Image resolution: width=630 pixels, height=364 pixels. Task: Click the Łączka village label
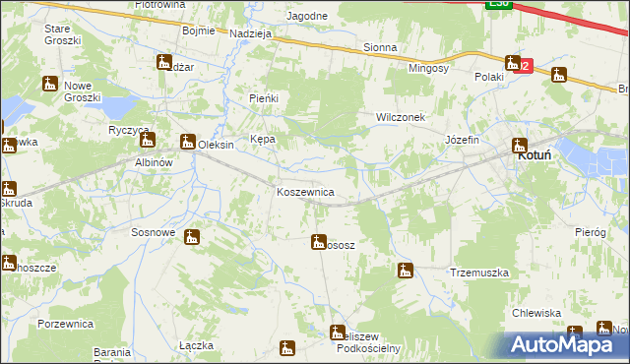197,345
